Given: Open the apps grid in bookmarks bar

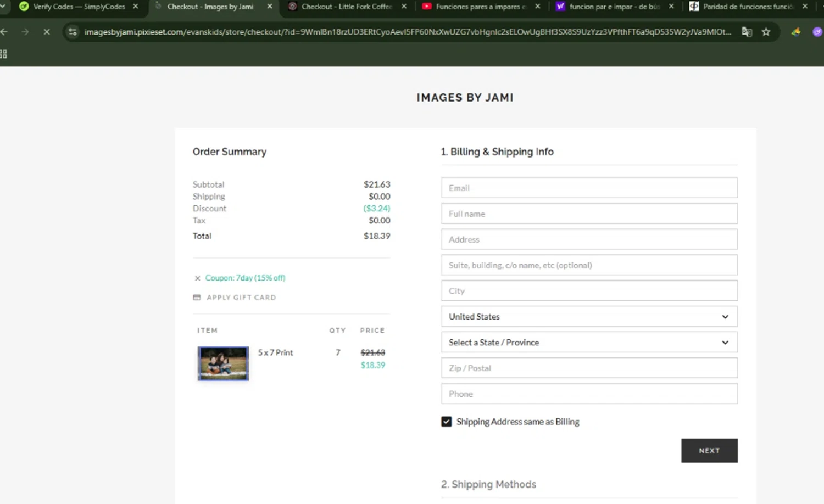Looking at the screenshot, I should [3, 54].
